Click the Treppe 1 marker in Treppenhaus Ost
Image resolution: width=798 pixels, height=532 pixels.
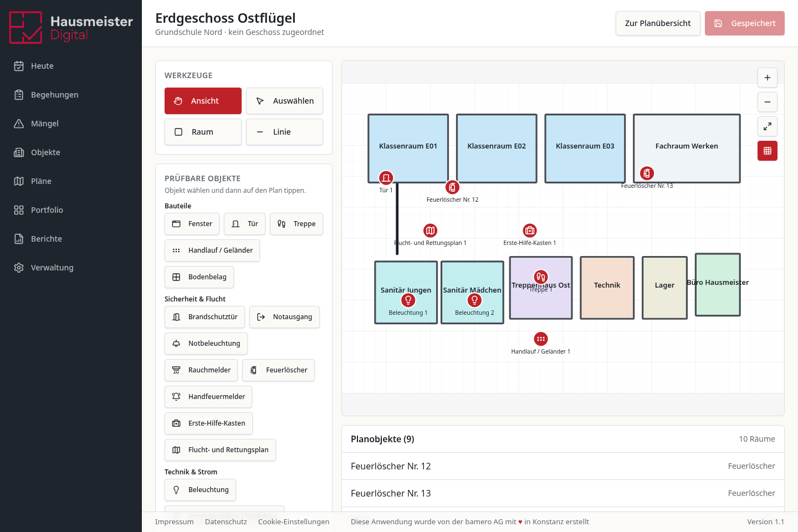[541, 277]
